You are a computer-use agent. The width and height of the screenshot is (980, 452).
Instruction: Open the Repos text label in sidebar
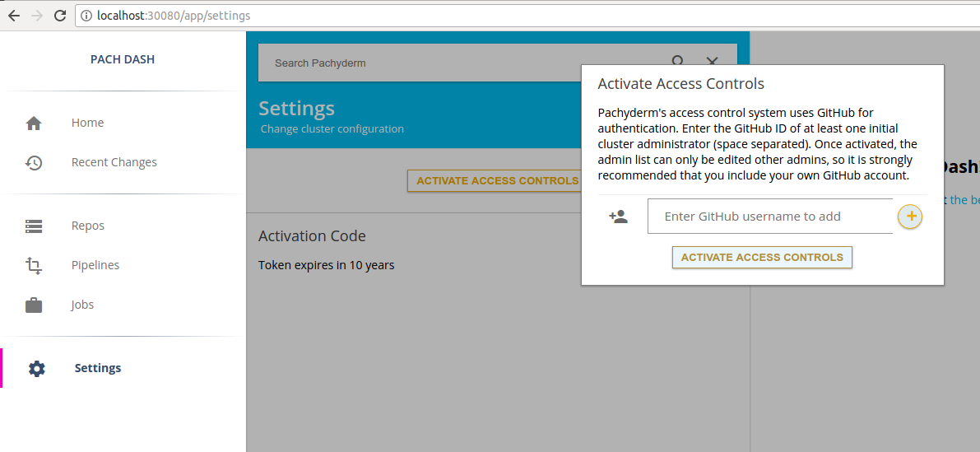pyautogui.click(x=87, y=226)
